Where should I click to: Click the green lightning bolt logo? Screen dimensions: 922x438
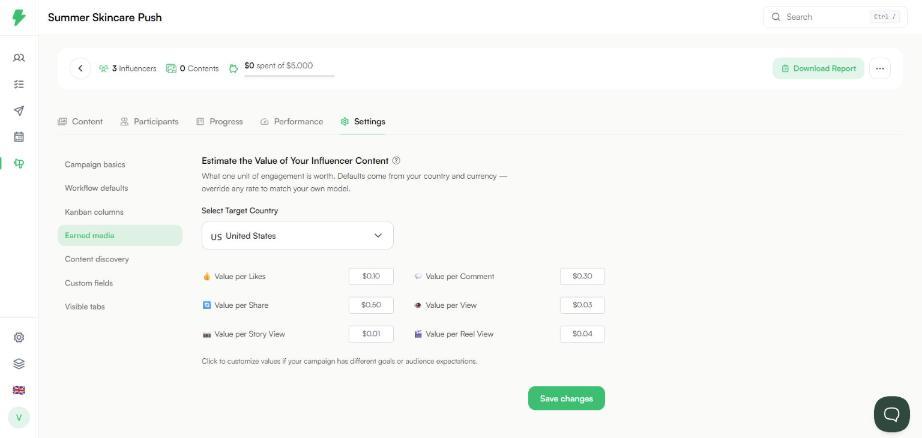(x=19, y=17)
